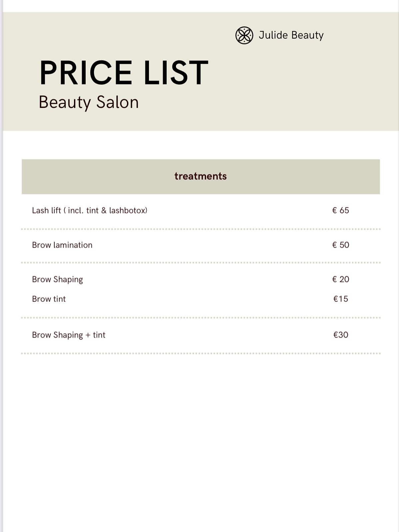
Task: Click dotted divider below Brow lamination row
Action: coord(200,263)
